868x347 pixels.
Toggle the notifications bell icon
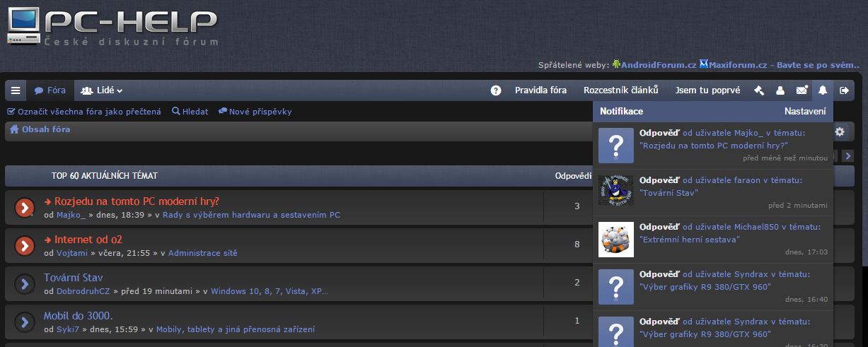click(x=822, y=90)
